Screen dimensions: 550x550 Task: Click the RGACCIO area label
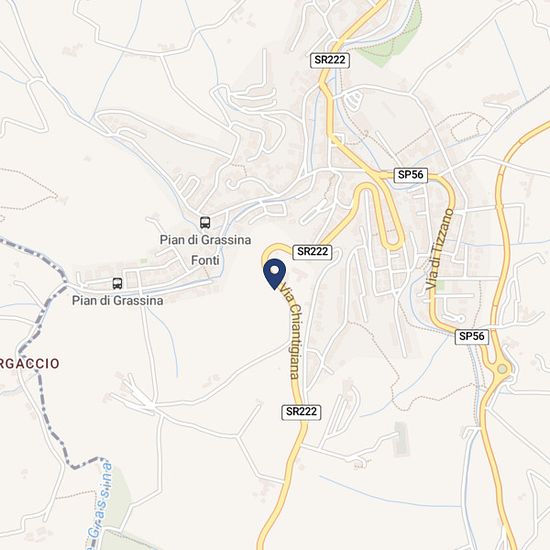pyautogui.click(x=29, y=363)
